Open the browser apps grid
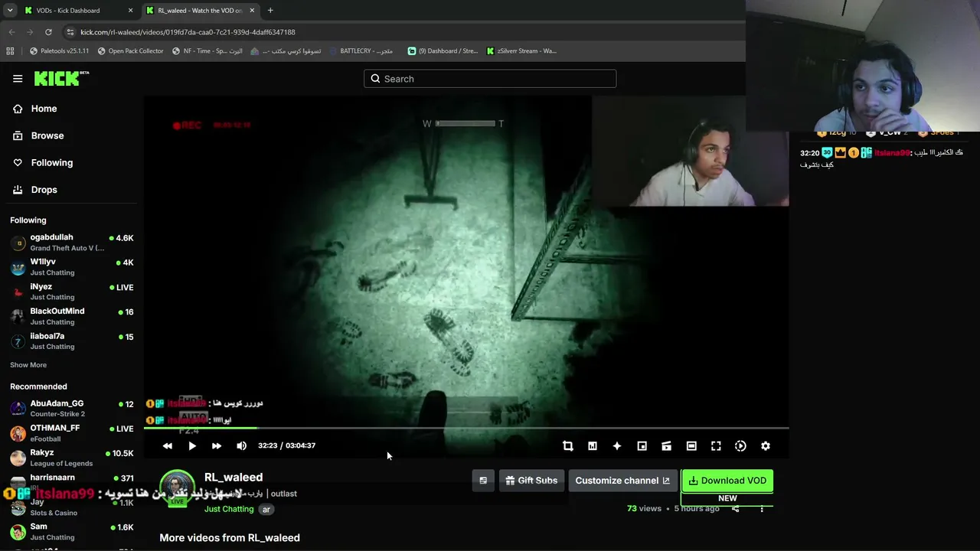The width and height of the screenshot is (980, 551). coord(10,51)
